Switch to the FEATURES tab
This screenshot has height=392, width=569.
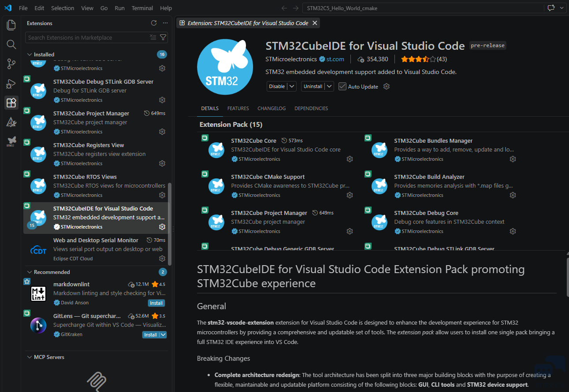238,108
